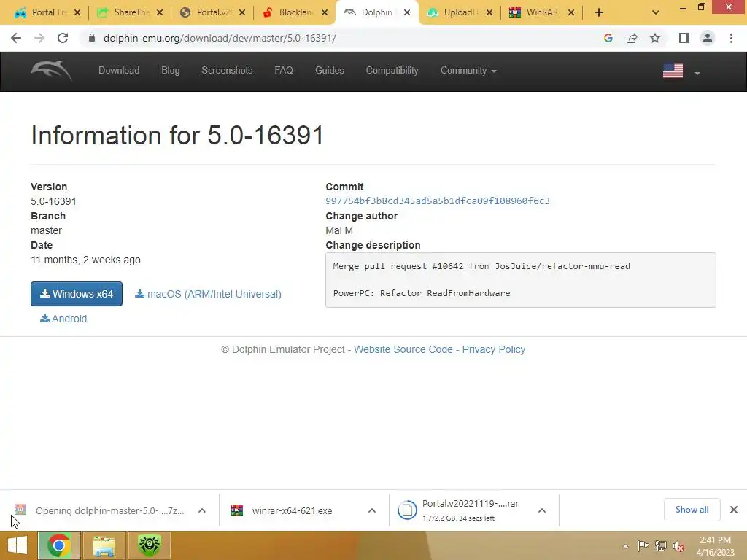Download the Windows x64 build
747x560 pixels.
[77, 294]
